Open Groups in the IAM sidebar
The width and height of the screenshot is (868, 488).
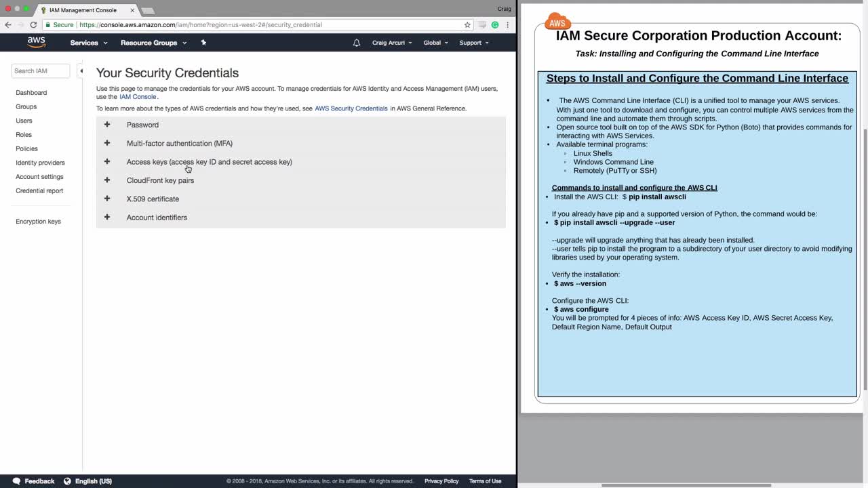pyautogui.click(x=26, y=106)
